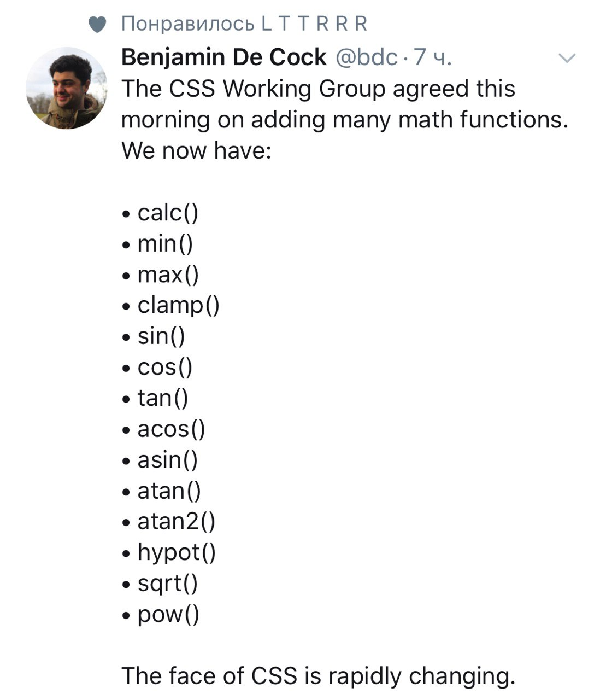Screen dimensions: 600x700
Task: Open the @bdc handle link
Action: coord(366,57)
